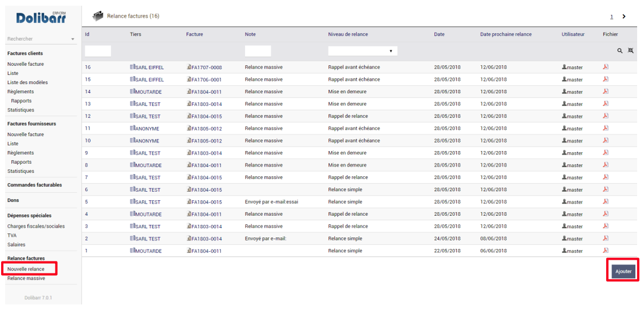The width and height of the screenshot is (644, 309).
Task: Open PDF file for relance 1
Action: (x=606, y=250)
